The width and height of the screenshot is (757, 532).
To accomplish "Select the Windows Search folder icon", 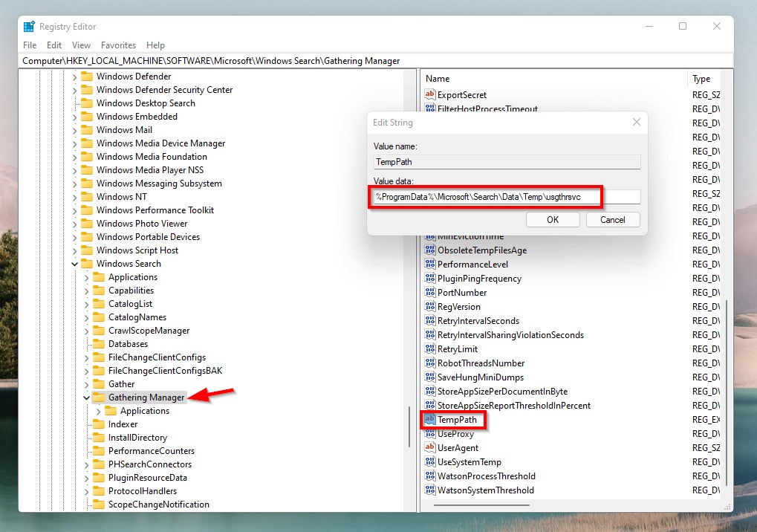I will click(87, 264).
